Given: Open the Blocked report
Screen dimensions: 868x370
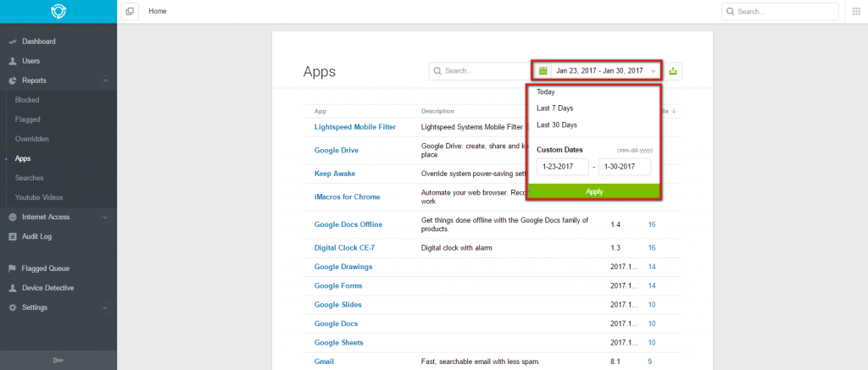Looking at the screenshot, I should point(27,100).
